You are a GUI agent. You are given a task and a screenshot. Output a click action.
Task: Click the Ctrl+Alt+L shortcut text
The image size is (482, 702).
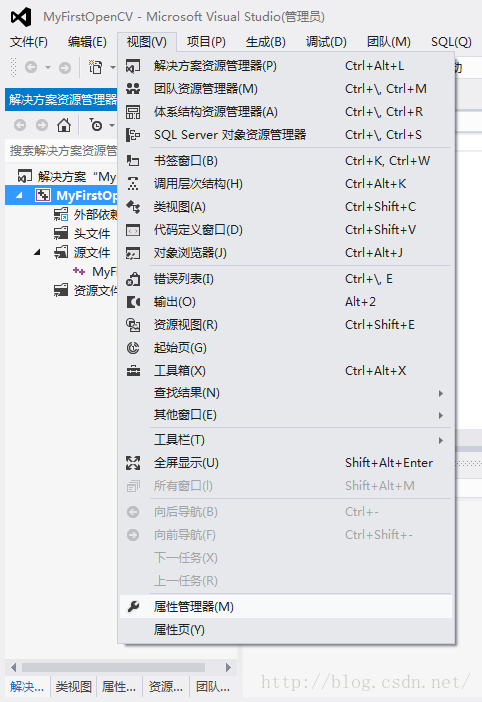point(375,66)
